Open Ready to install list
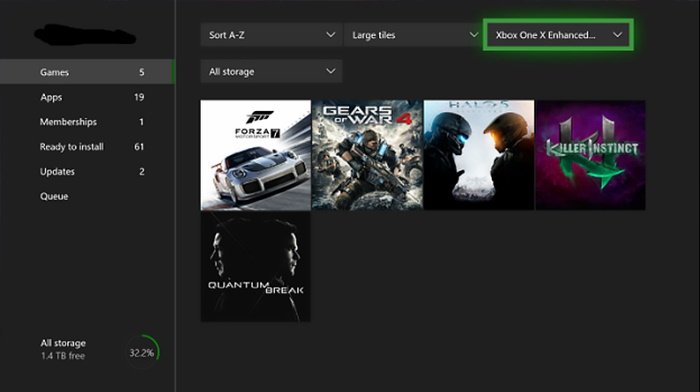 click(87, 146)
